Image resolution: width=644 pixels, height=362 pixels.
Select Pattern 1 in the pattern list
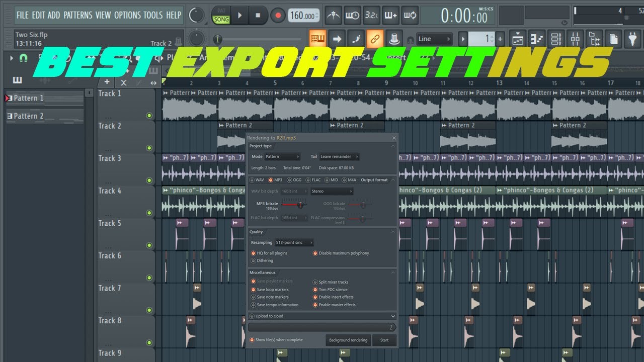coord(44,98)
